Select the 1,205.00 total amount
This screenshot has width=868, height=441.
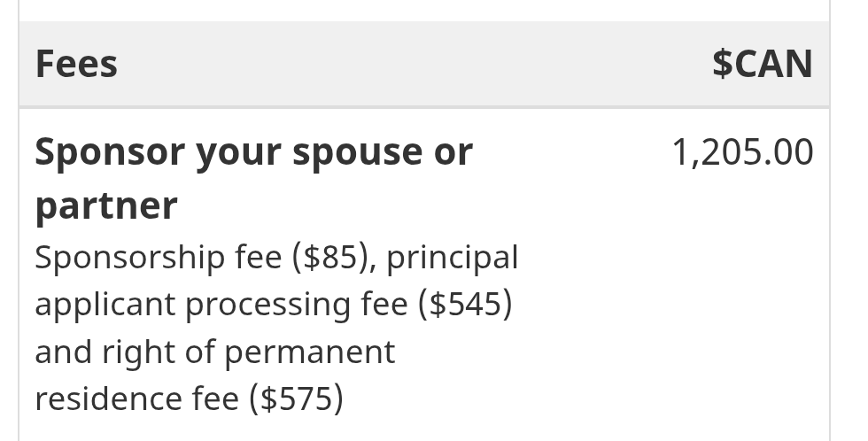(x=742, y=152)
